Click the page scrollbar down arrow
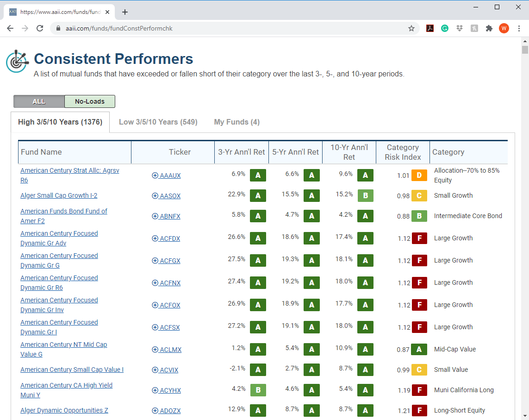Viewport: 529px width, 420px height. pos(525,416)
